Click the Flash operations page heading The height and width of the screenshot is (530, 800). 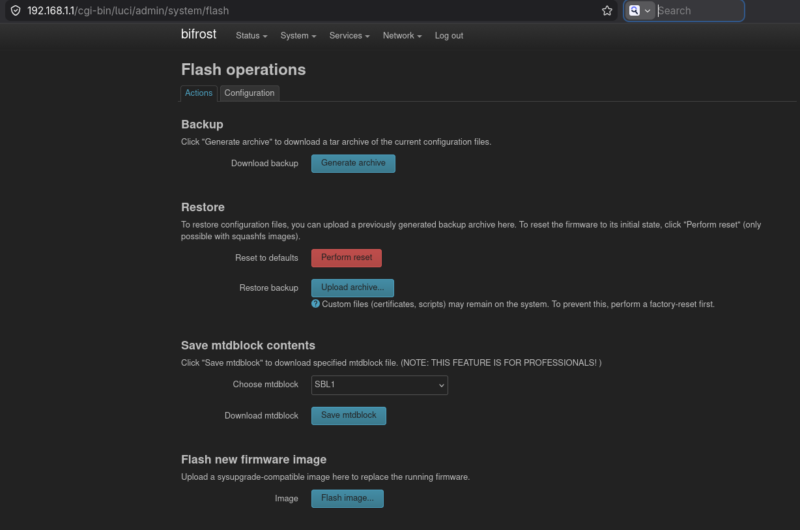(243, 69)
